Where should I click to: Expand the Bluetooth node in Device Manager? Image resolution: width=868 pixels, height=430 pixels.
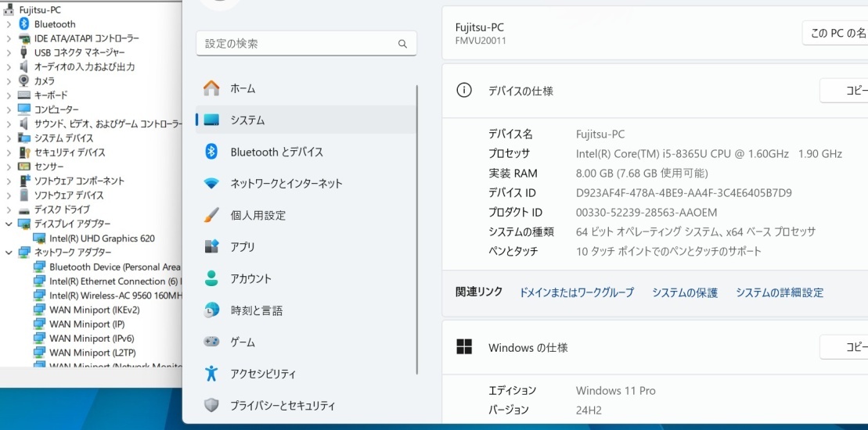click(9, 24)
